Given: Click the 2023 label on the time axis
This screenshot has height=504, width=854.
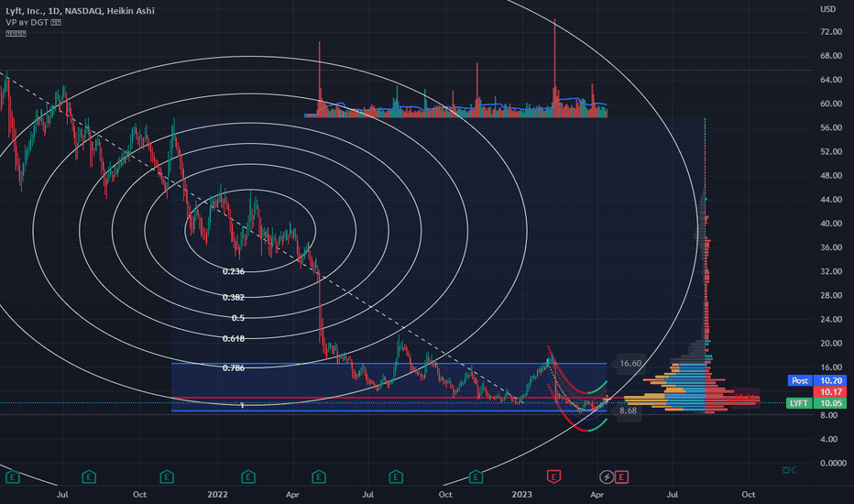Looking at the screenshot, I should click(x=521, y=495).
